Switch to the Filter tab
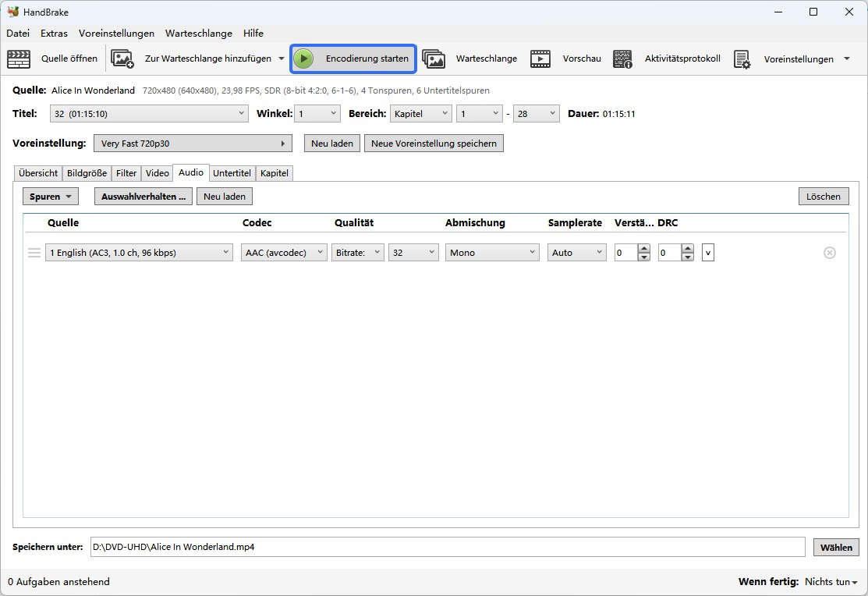Viewport: 868px width, 596px height. pos(126,173)
